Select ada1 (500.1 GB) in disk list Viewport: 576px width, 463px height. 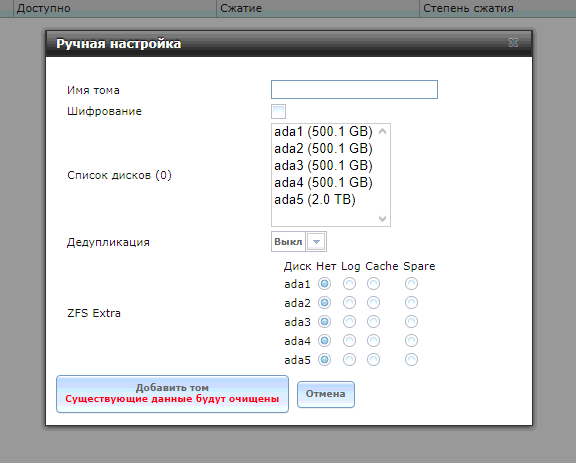tap(323, 132)
